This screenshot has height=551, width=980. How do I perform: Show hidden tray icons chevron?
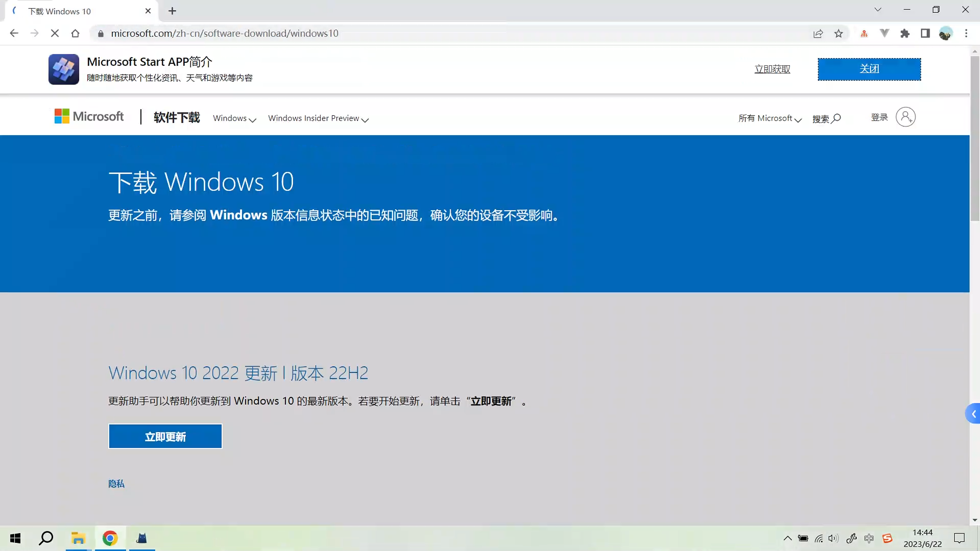coord(788,538)
